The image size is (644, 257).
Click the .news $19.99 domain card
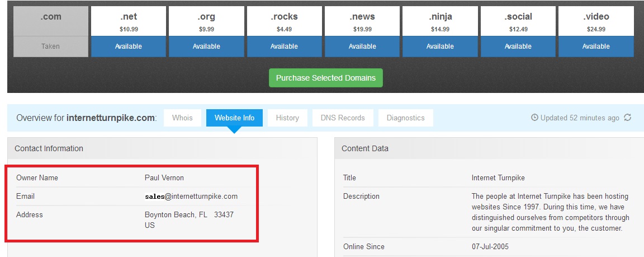tap(362, 21)
